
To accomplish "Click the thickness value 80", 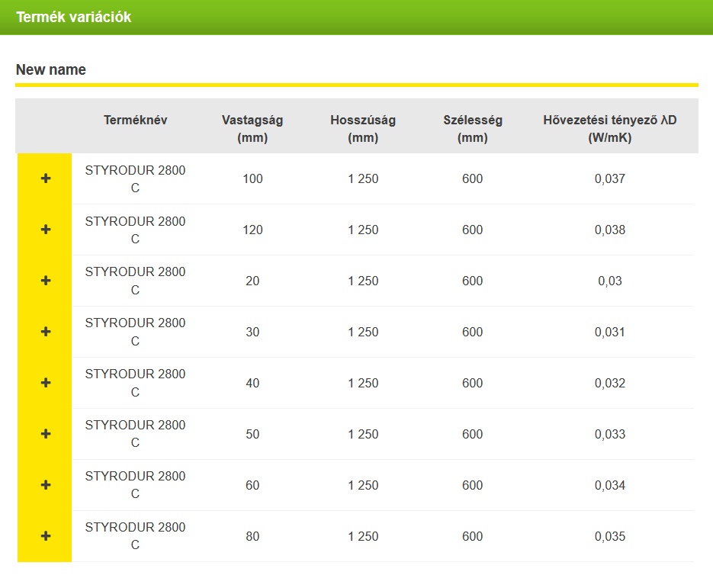I will 252,536.
